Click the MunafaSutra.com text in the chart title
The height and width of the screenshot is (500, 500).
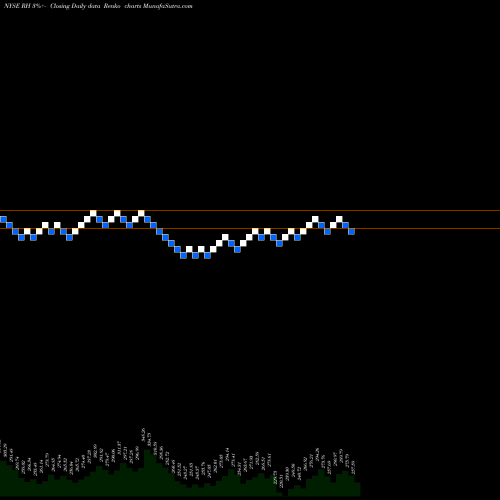[x=167, y=6]
